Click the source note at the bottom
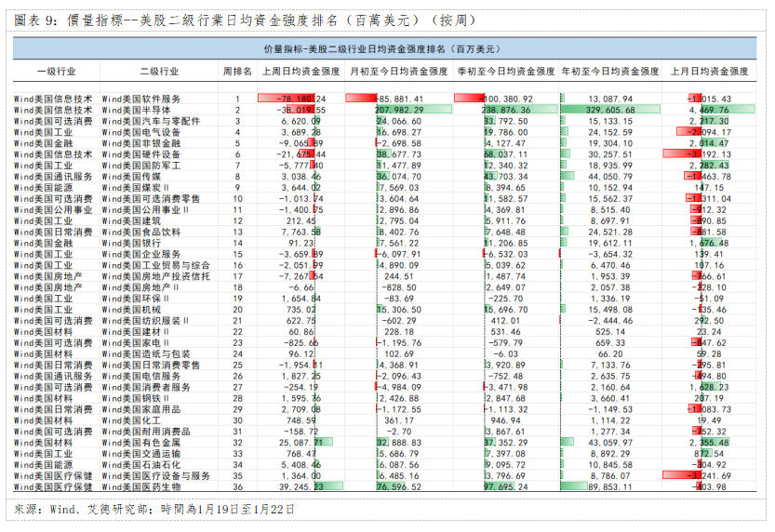Viewport: 775px width, 532px height. [155, 510]
